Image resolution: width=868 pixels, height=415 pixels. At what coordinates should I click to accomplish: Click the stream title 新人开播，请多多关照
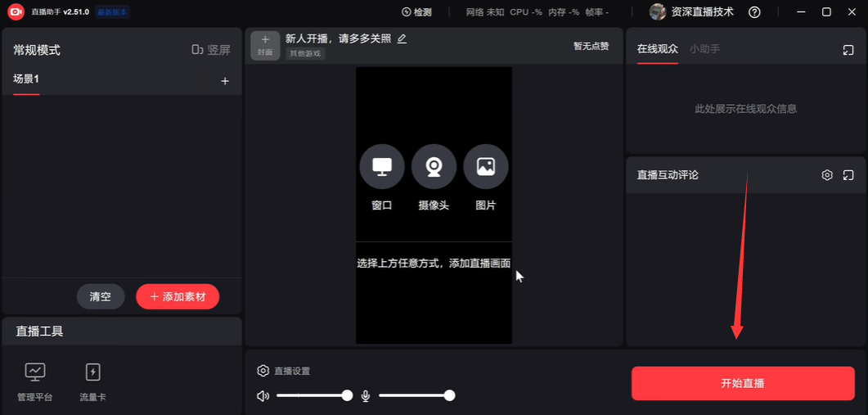[x=338, y=38]
